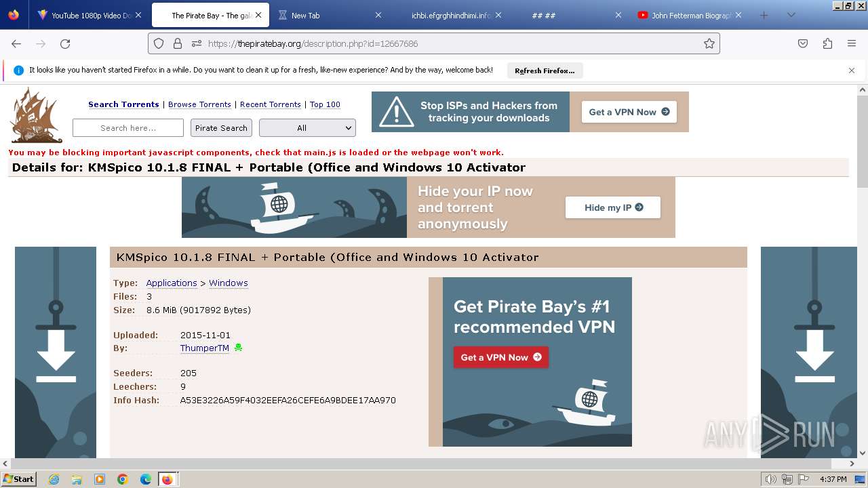Viewport: 868px width, 488px height.
Task: Click the Firefox logo icon in tab bar
Action: pyautogui.click(x=14, y=15)
